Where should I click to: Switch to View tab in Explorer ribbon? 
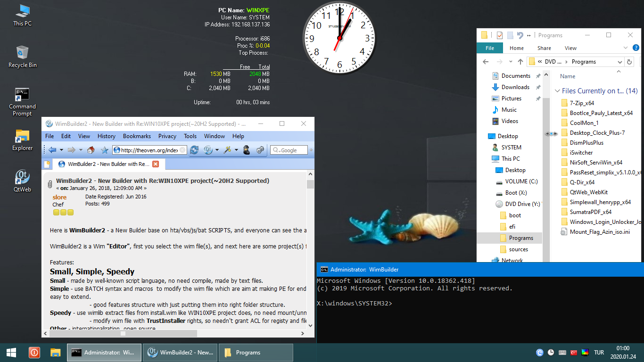coord(570,48)
